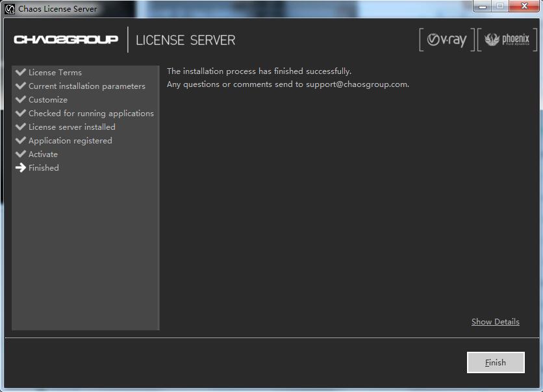
Task: Click the Chaos License Server window title
Action: 58,9
